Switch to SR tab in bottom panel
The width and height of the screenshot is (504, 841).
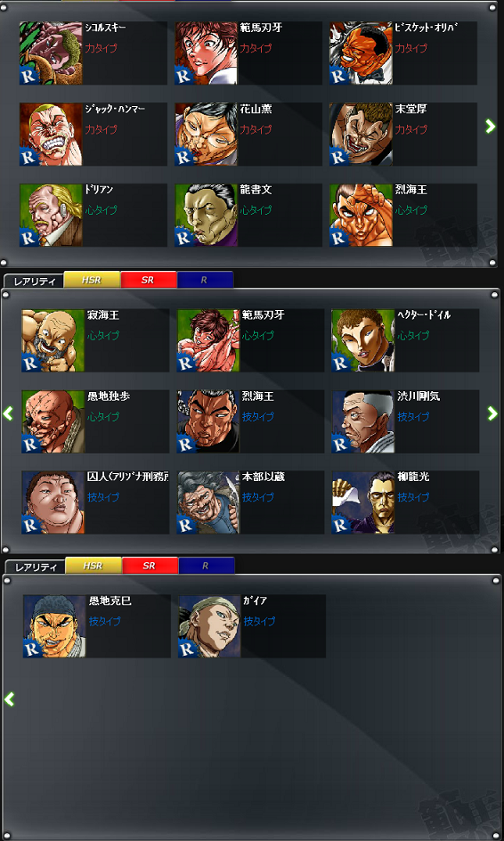pos(150,566)
